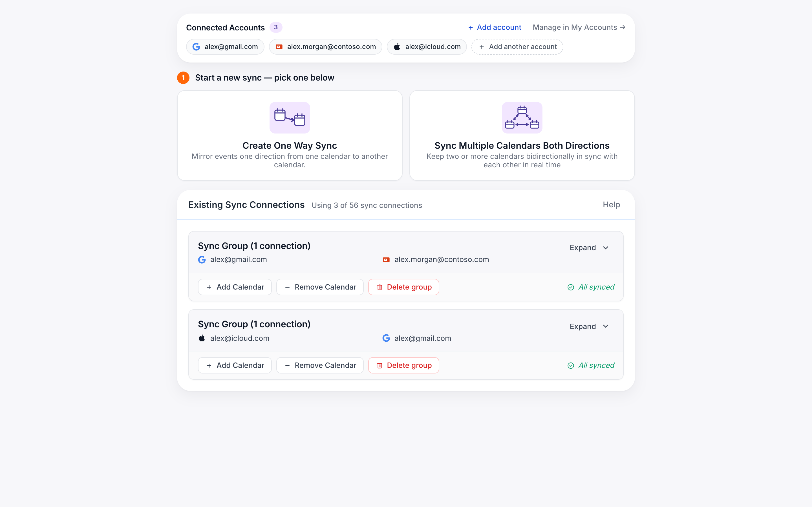The height and width of the screenshot is (507, 812).
Task: Click chevron arrow next to first Expand label
Action: point(606,248)
